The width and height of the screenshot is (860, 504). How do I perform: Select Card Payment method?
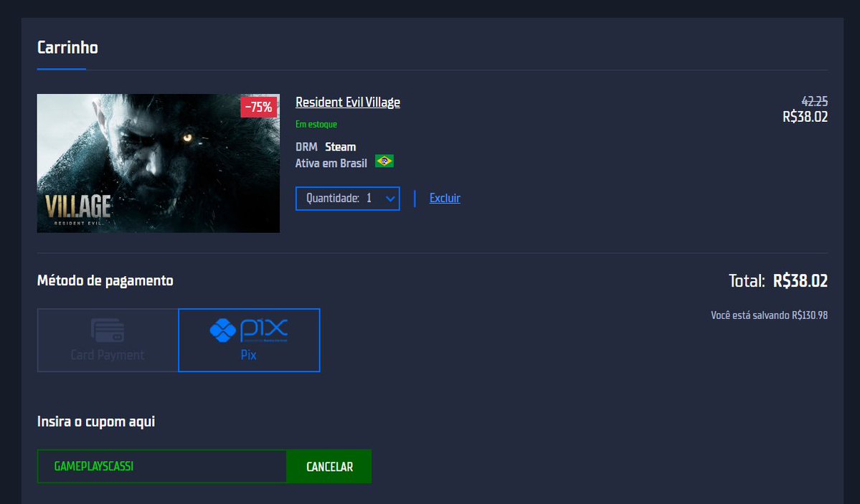[108, 340]
